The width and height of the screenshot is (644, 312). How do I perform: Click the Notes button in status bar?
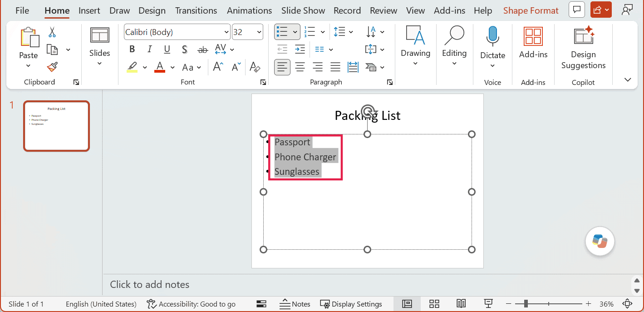pyautogui.click(x=295, y=304)
